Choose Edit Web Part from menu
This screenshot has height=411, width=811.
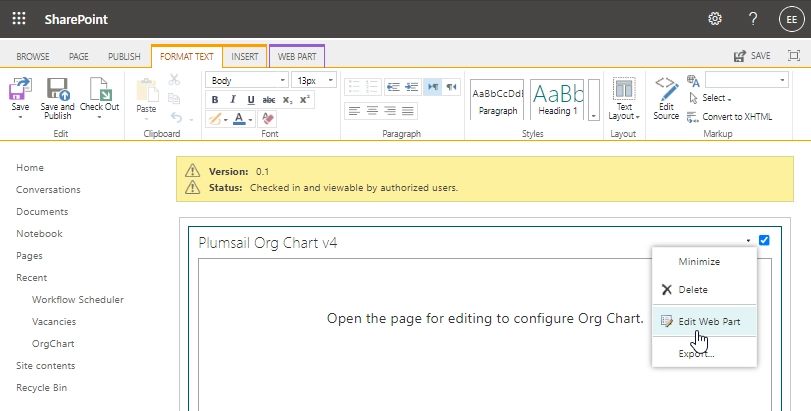point(704,322)
